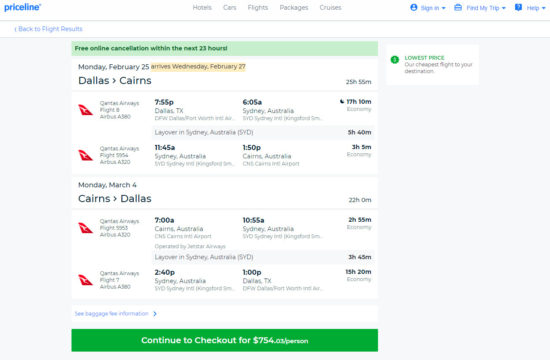Go Back to Flight Results link
Viewport: 550px width, 360px height.
tap(48, 29)
